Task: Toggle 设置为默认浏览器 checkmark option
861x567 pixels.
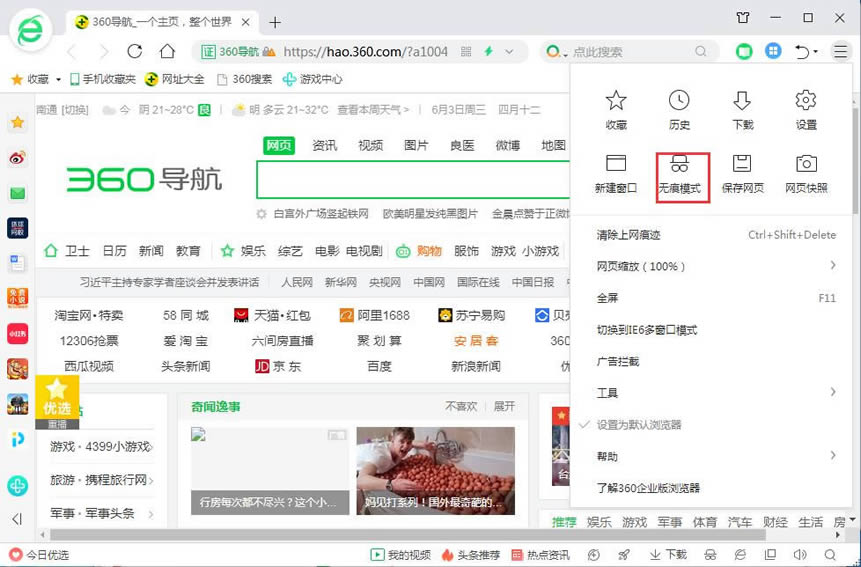Action: 640,424
